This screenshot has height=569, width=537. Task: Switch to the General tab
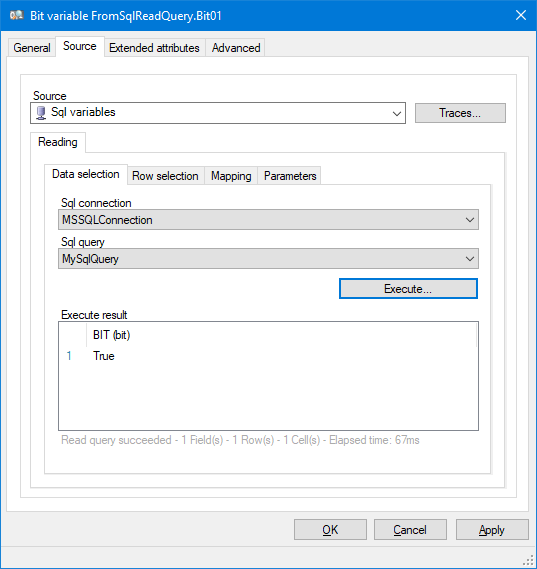tap(32, 48)
